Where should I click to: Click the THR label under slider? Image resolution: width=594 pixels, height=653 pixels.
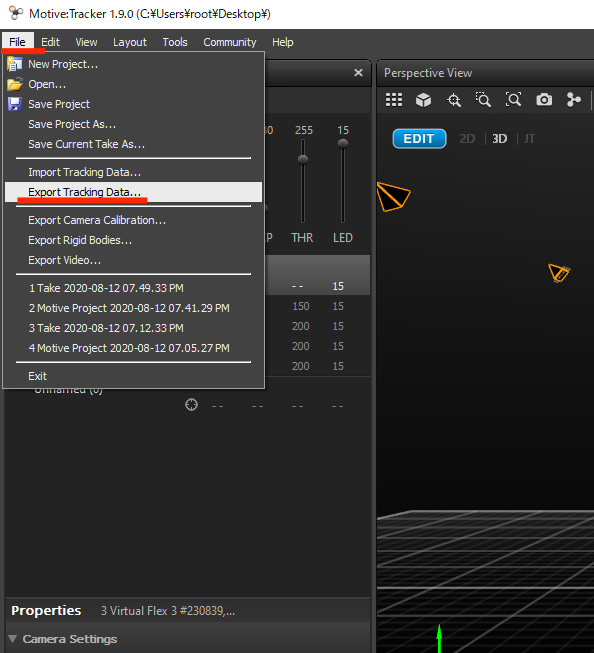pos(302,238)
